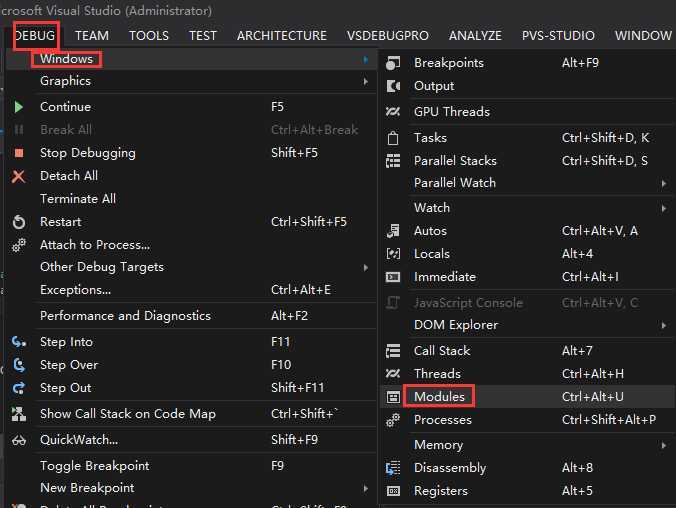Click the Ctrl+Shift+Alt+P shortcut text
This screenshot has height=508, width=676.
[x=609, y=420]
